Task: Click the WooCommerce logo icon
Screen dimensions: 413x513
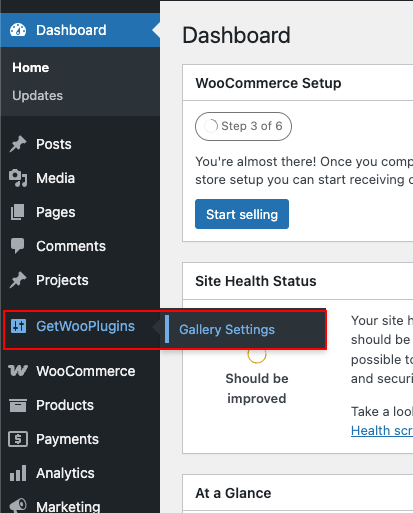Action: pos(18,370)
